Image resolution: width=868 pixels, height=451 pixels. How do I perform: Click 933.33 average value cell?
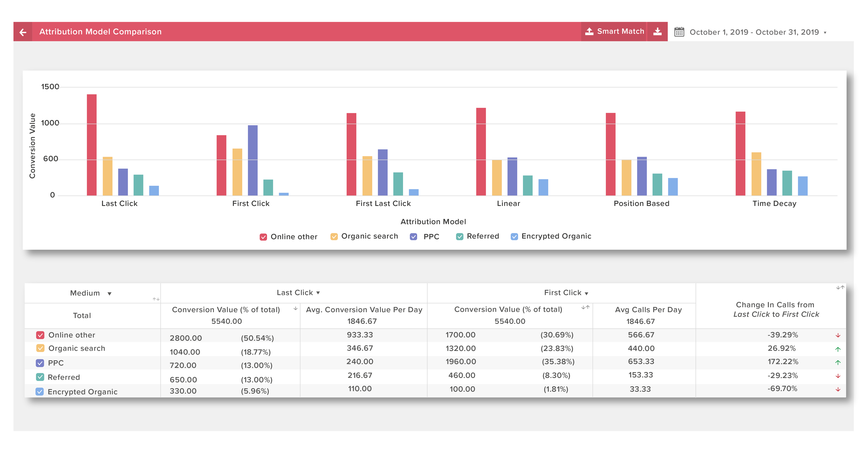pos(360,335)
